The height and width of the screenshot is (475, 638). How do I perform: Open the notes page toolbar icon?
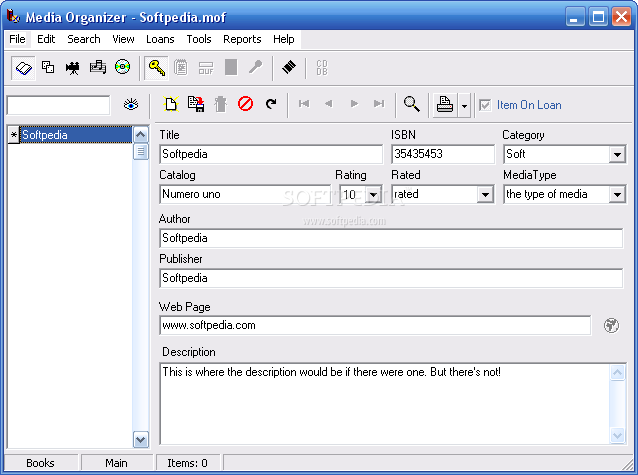(x=181, y=67)
